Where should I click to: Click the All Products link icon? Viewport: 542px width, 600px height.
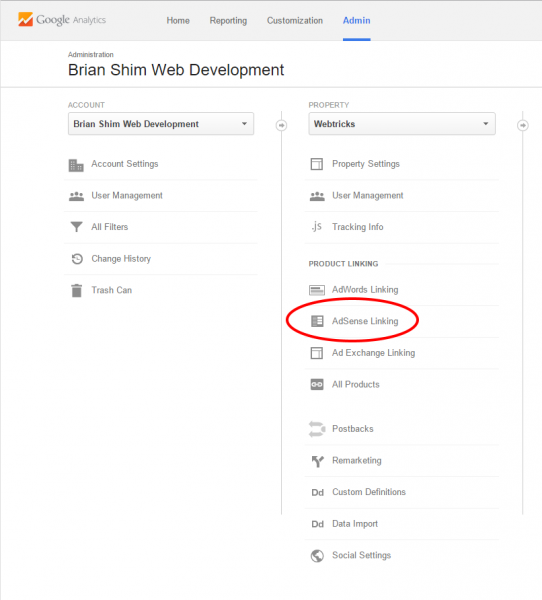(317, 384)
